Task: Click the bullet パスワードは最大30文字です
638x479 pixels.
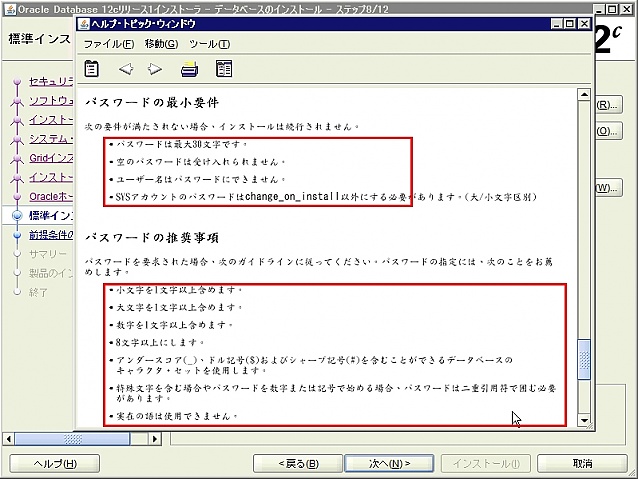Action: point(181,144)
